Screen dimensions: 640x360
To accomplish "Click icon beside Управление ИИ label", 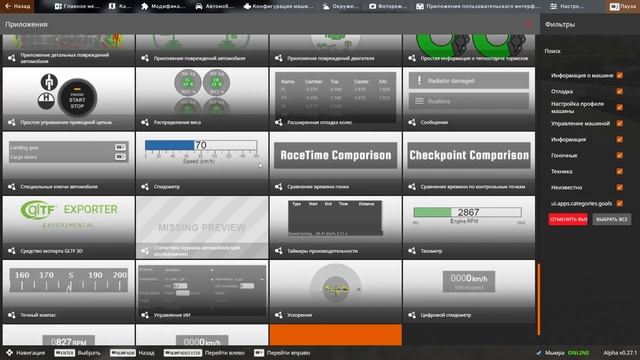I will click(145, 315).
